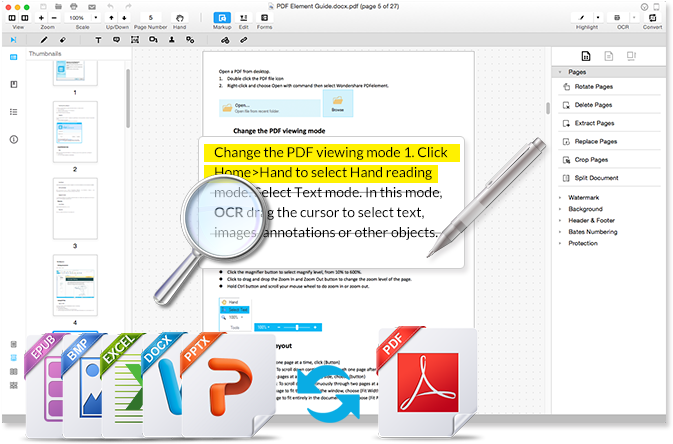Toggle Markup mode
The height and width of the screenshot is (444, 673).
coord(222,18)
